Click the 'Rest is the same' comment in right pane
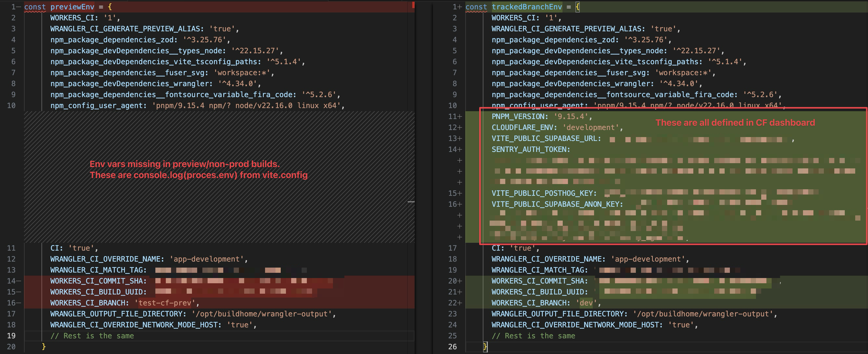This screenshot has height=354, width=868. point(533,336)
